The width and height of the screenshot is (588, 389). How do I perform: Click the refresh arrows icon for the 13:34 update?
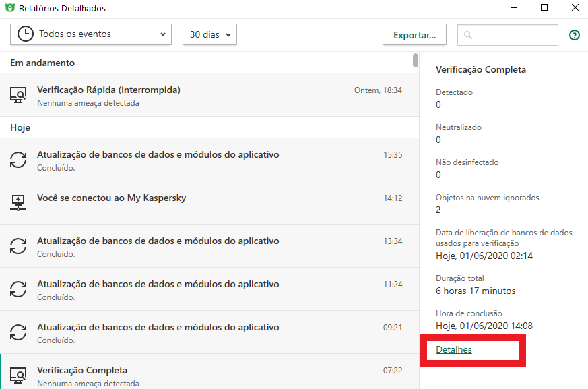click(18, 246)
